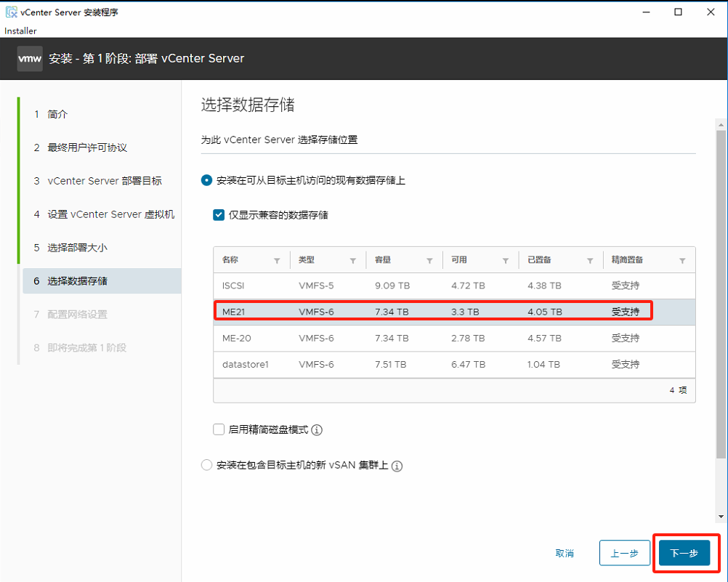Select 安装在包含目标主机的新 vSAN 集群上 radio button
Viewport: 728px width, 582px height.
[x=206, y=465]
